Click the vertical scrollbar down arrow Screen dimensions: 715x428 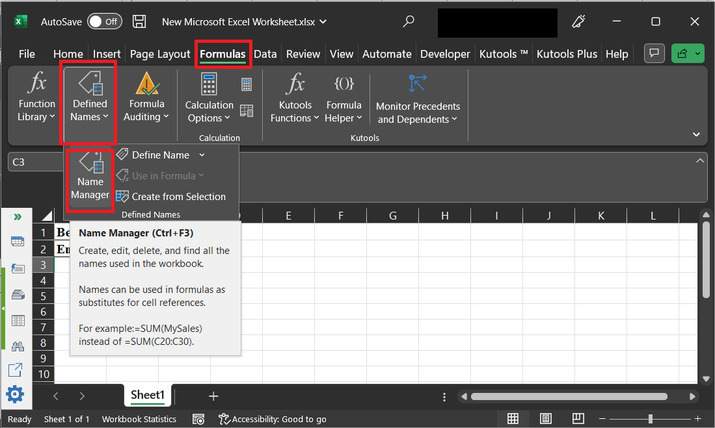click(706, 379)
